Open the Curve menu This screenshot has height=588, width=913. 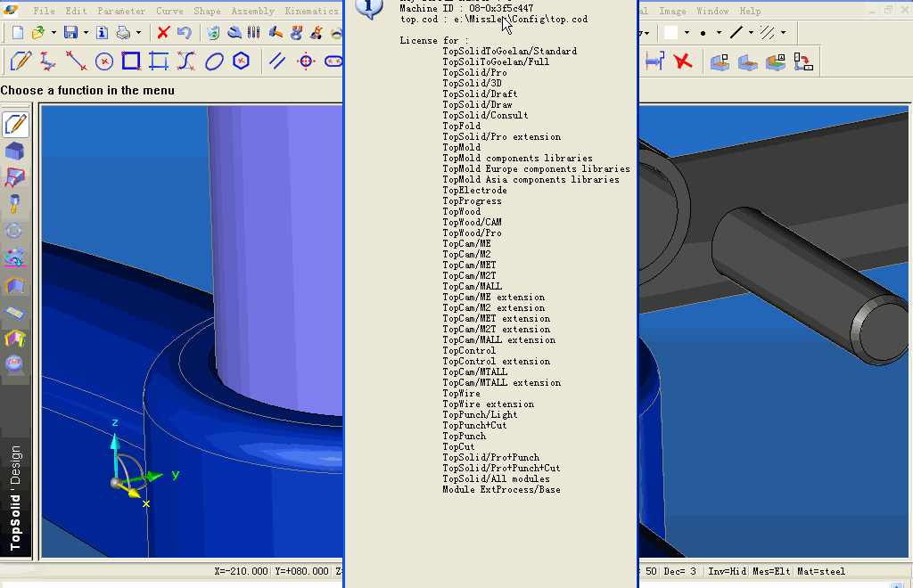pos(169,11)
